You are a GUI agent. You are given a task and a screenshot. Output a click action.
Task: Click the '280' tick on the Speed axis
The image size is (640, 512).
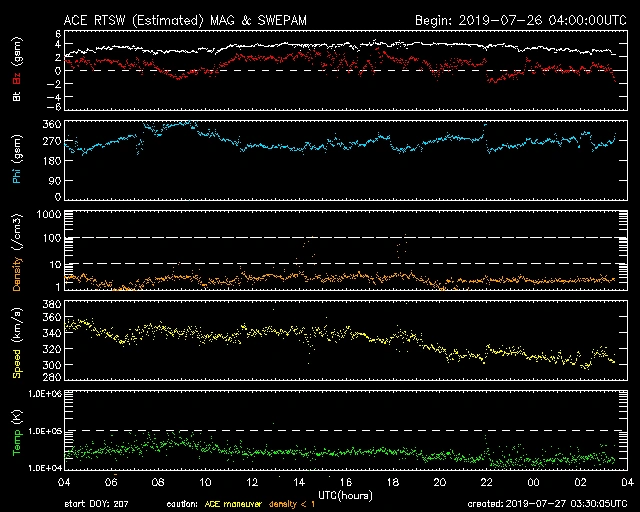[x=52, y=376]
